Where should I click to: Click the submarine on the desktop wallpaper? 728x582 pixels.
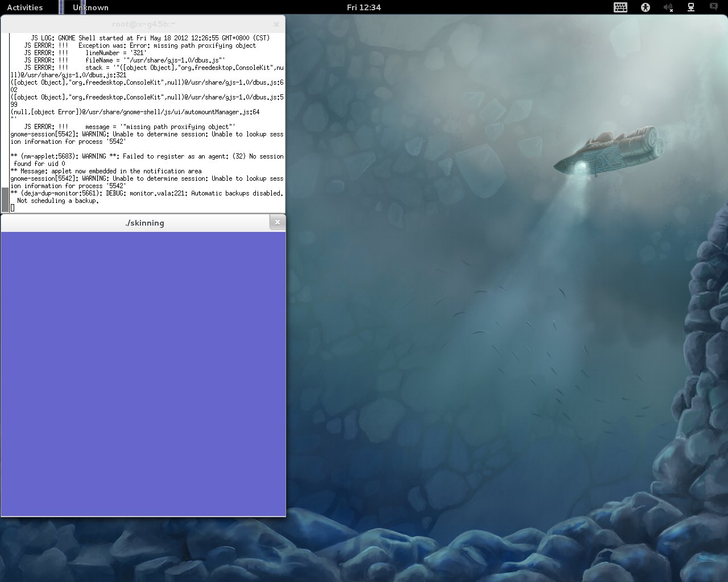pyautogui.click(x=605, y=152)
